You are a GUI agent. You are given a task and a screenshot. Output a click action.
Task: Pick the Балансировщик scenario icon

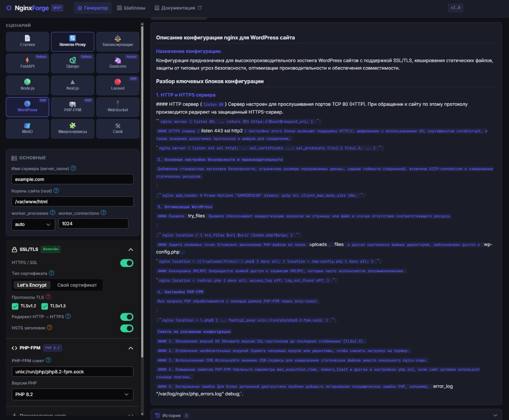pyautogui.click(x=118, y=38)
